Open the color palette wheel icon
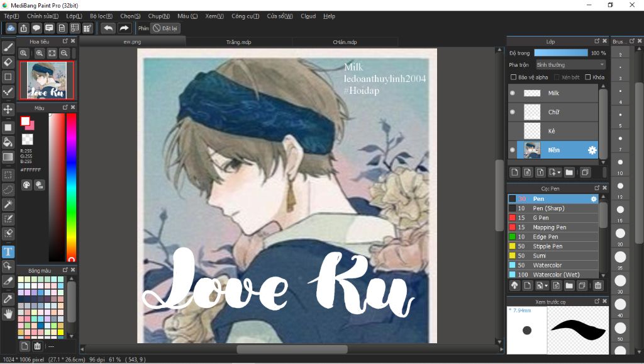Viewport: 644px width, 364px height. click(x=26, y=185)
